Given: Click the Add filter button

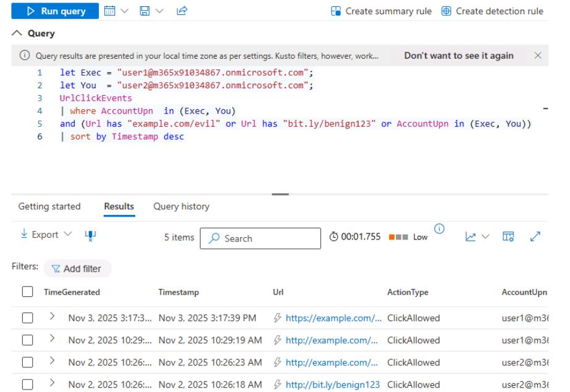Looking at the screenshot, I should click(77, 268).
